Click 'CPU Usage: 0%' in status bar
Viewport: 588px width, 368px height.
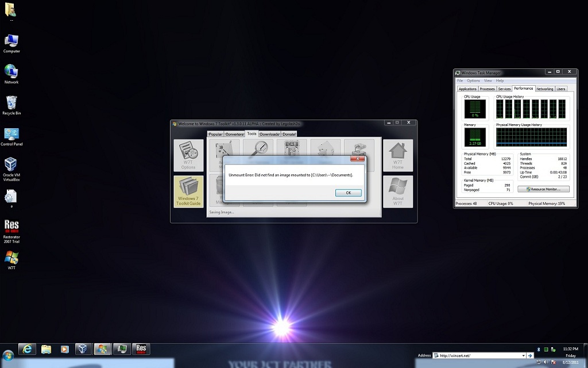tap(501, 204)
